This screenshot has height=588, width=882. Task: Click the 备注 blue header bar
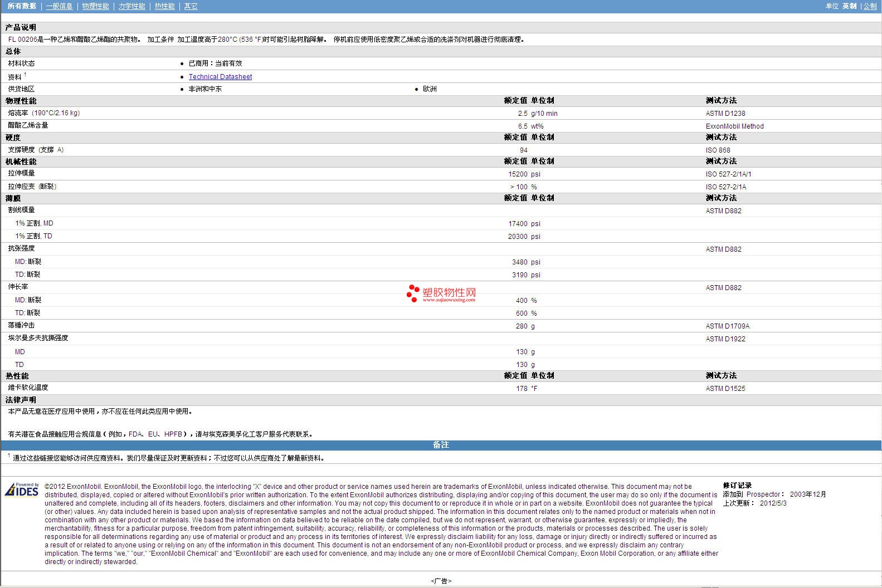pyautogui.click(x=441, y=445)
